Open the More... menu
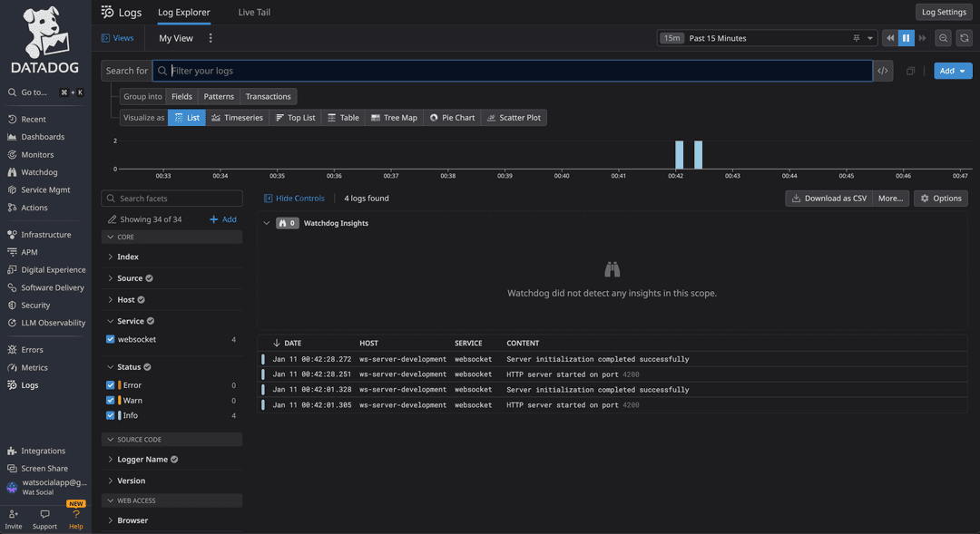The width and height of the screenshot is (980, 534). [891, 199]
